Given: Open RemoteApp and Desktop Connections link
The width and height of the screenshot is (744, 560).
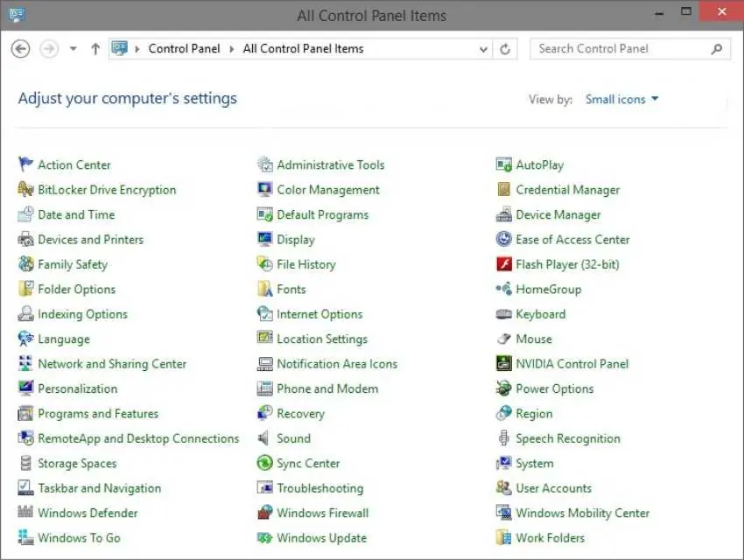Looking at the screenshot, I should pos(138,438).
